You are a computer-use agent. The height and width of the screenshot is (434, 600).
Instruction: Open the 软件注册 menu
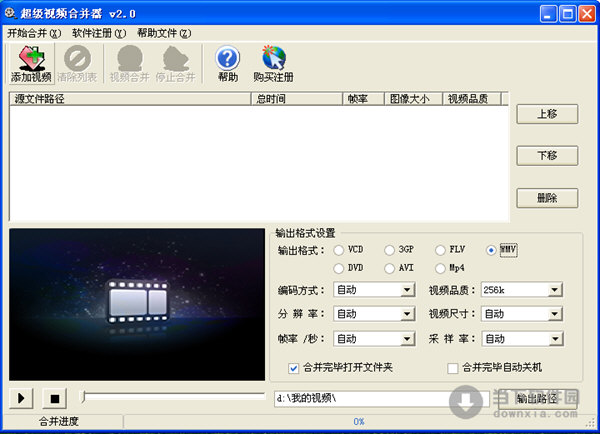99,33
